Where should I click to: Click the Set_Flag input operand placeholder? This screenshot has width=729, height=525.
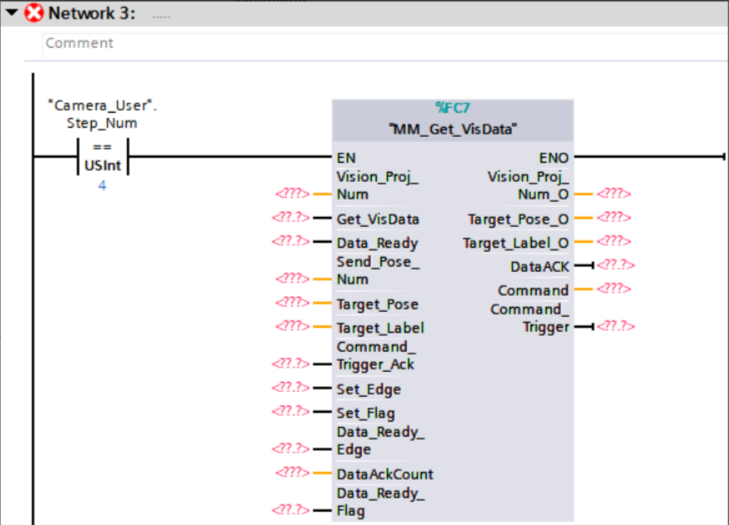pos(290,411)
